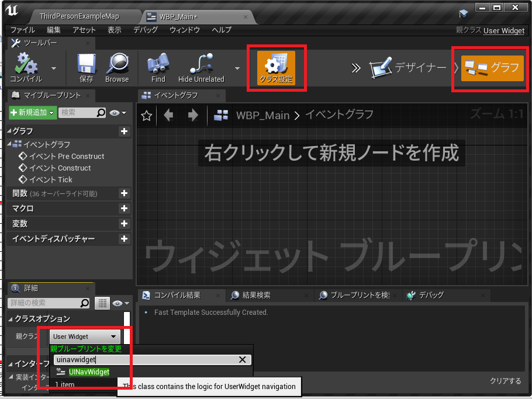This screenshot has height=399, width=532.
Task: Collapse the イベントグラフ tree node
Action: [9, 144]
